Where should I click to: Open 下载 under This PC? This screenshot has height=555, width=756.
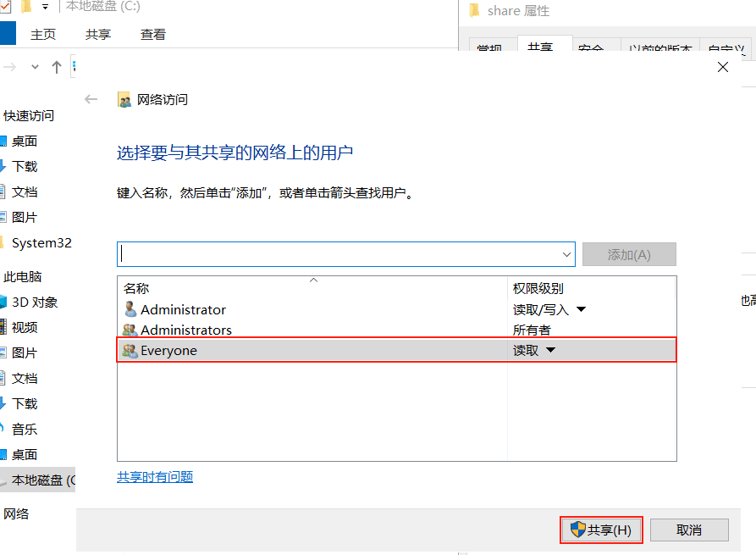[25, 403]
